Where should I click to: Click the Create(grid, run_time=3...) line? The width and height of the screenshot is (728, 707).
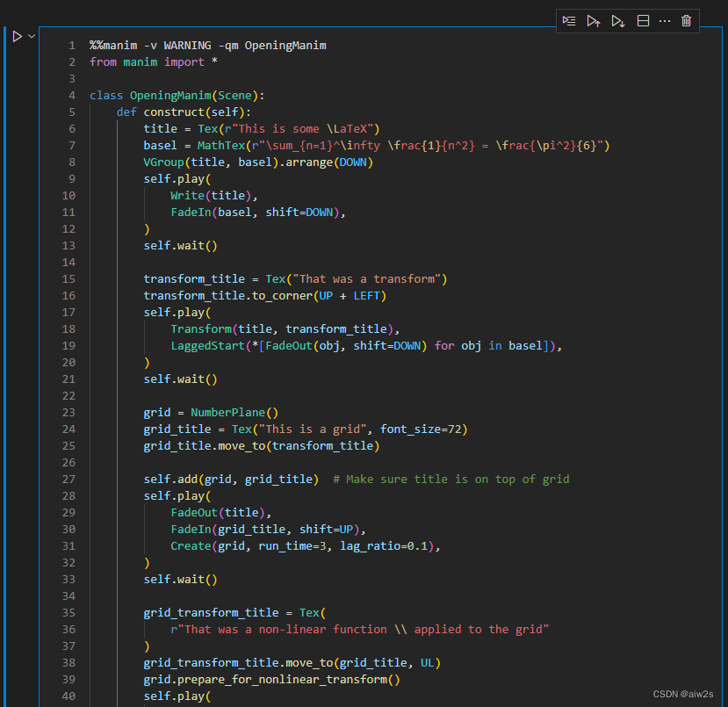click(x=306, y=546)
